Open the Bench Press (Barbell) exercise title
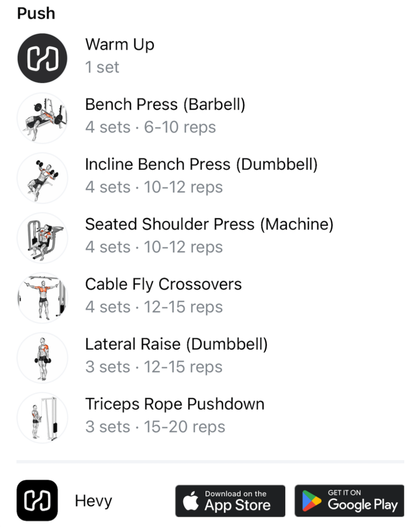 (x=165, y=104)
